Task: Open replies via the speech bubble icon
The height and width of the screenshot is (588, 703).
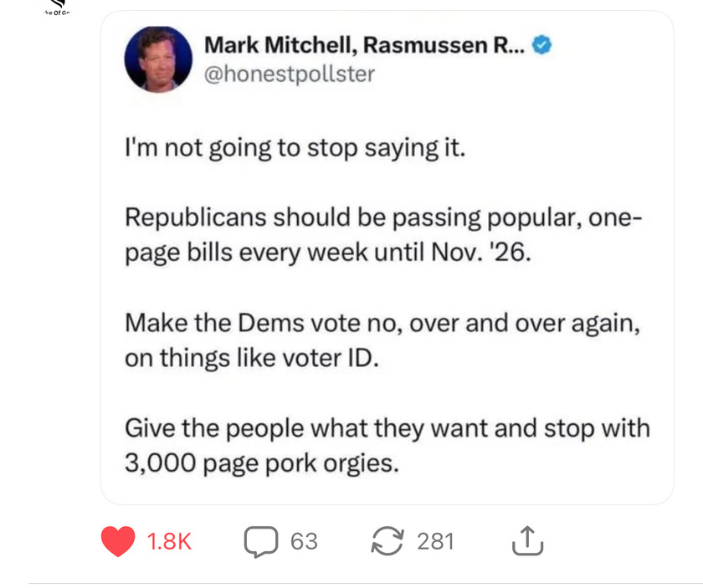Action: pyautogui.click(x=261, y=541)
